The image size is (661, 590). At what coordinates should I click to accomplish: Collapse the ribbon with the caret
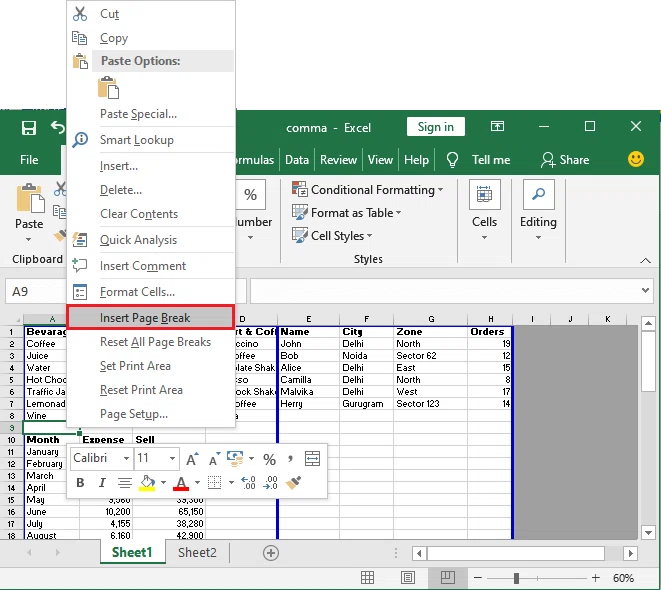tap(645, 261)
